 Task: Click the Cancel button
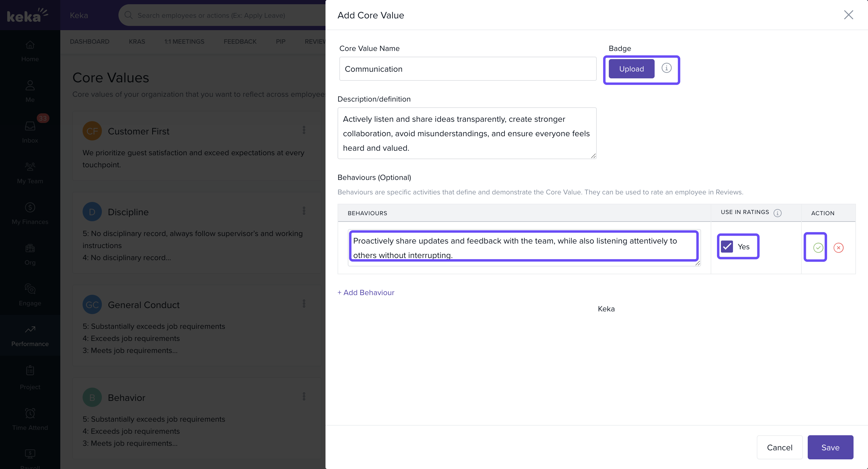coord(779,447)
